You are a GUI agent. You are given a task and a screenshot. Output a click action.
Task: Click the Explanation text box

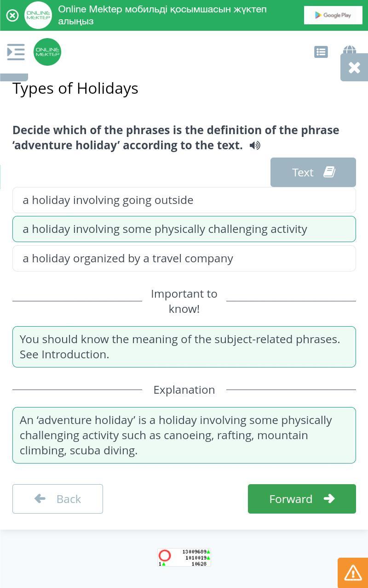184,435
